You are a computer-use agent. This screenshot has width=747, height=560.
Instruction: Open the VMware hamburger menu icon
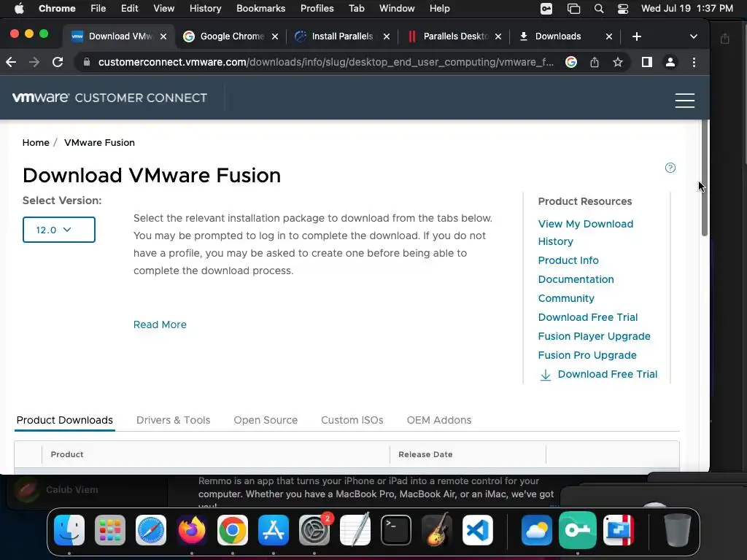point(684,101)
